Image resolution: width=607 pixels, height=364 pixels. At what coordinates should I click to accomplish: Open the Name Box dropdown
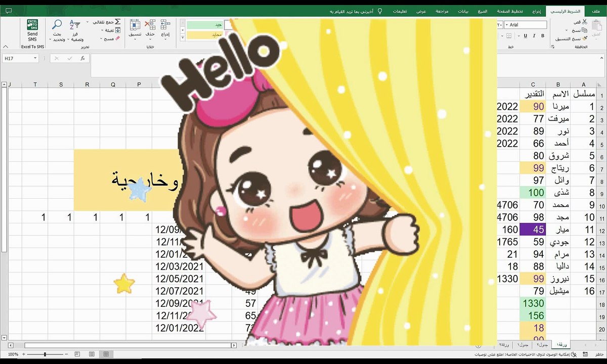tap(35, 59)
